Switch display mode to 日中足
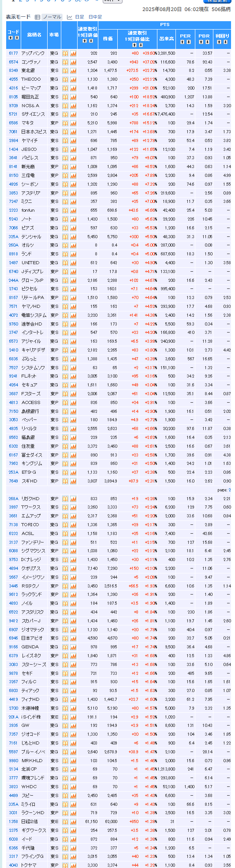This screenshot has width=235, height=868. click(95, 17)
